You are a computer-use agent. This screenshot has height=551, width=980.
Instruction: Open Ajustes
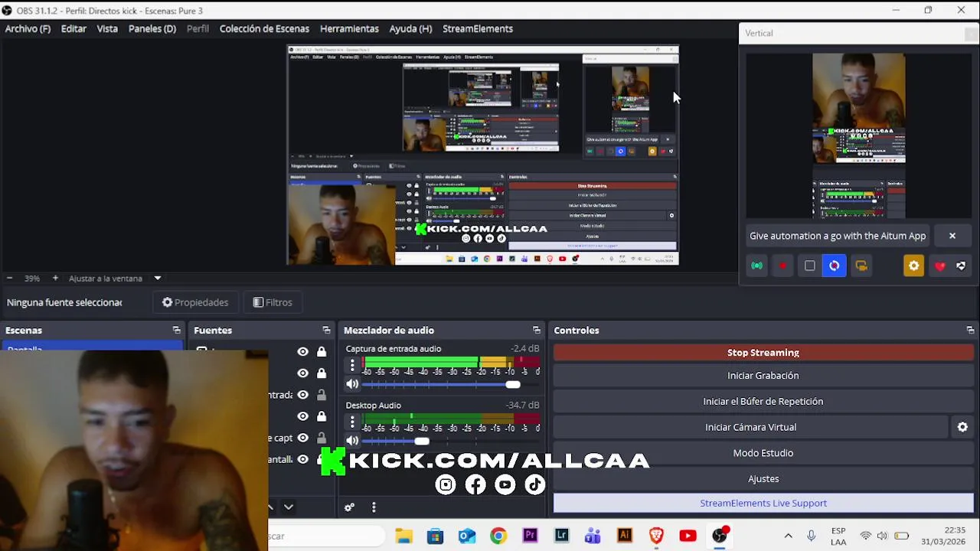[x=763, y=479]
